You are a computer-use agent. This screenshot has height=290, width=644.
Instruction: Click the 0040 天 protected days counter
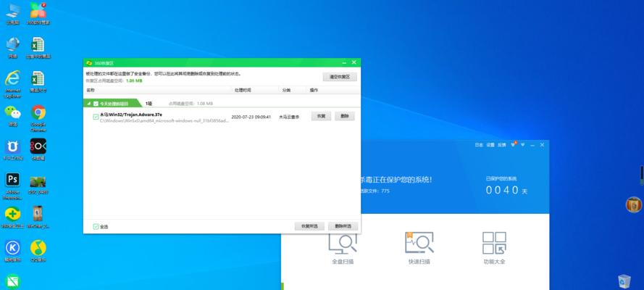coord(507,190)
